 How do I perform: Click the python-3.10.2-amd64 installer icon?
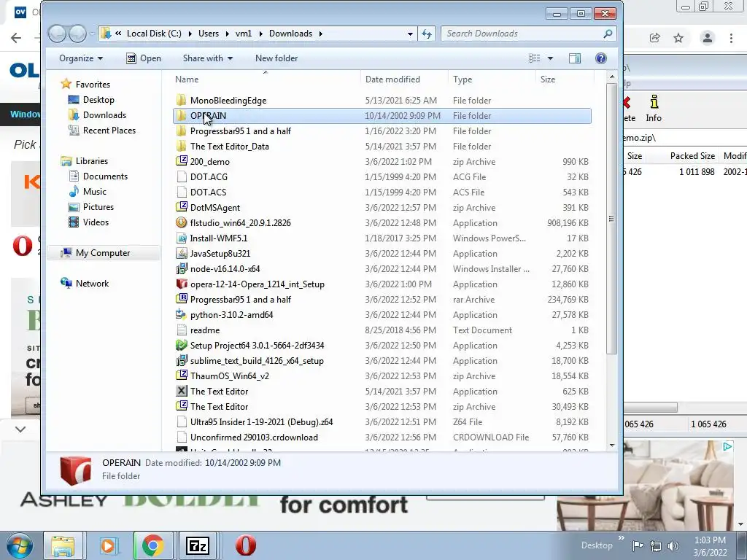(x=181, y=315)
